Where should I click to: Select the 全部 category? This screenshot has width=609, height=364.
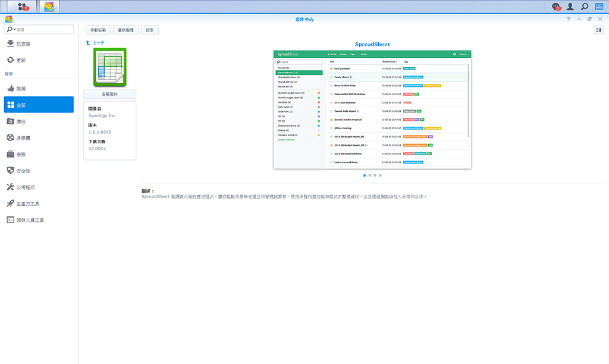[39, 105]
